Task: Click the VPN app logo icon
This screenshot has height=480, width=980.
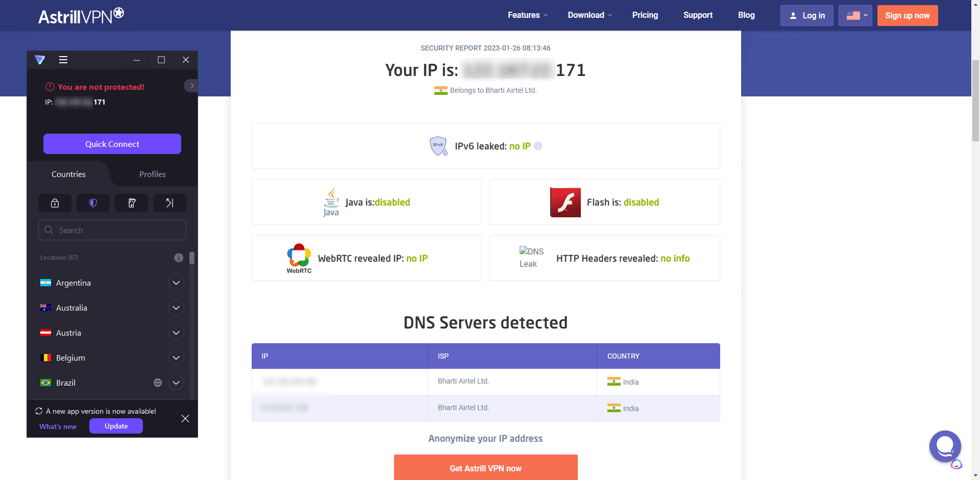Action: click(x=40, y=60)
